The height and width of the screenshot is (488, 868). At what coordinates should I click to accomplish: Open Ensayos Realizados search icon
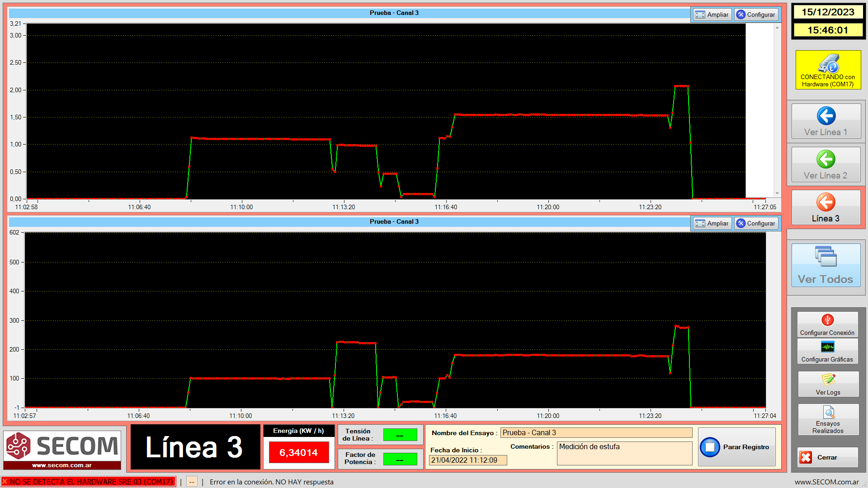829,412
